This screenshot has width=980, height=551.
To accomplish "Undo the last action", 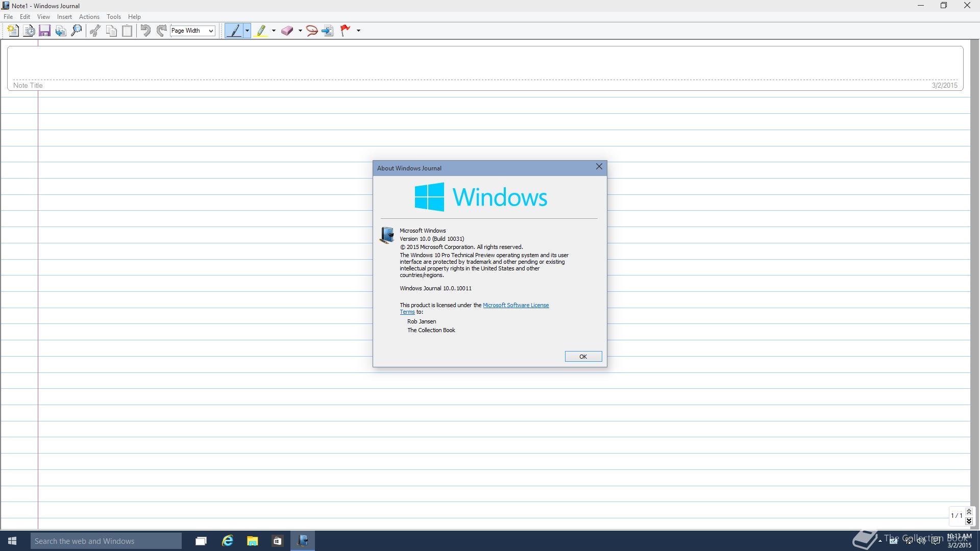I will click(x=145, y=31).
